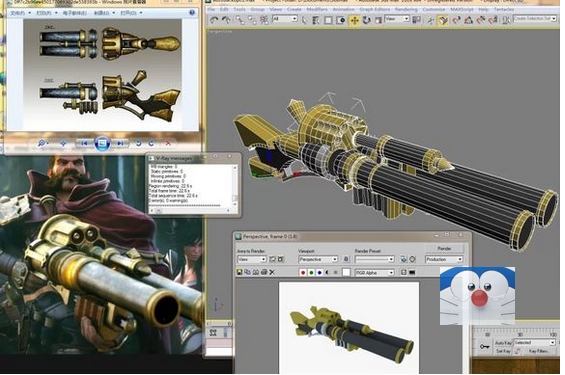Click the white color swatch in render window
The image size is (565, 375).
[346, 273]
